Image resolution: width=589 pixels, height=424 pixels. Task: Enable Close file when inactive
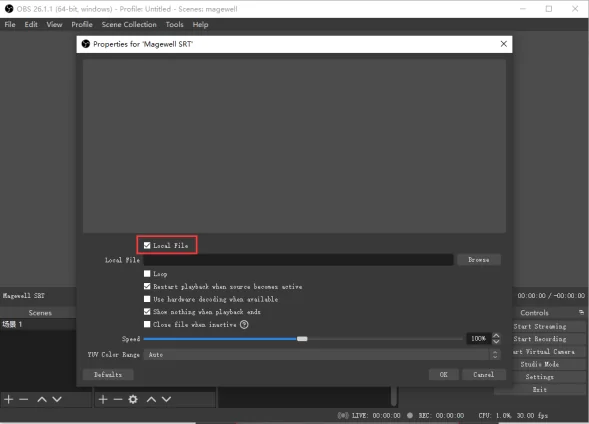click(147, 324)
